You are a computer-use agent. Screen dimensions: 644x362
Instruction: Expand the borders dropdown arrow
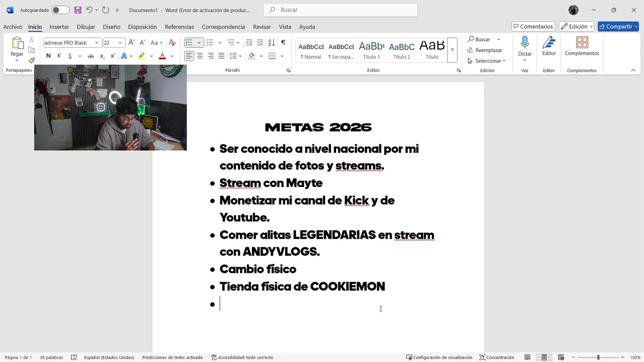coord(282,56)
